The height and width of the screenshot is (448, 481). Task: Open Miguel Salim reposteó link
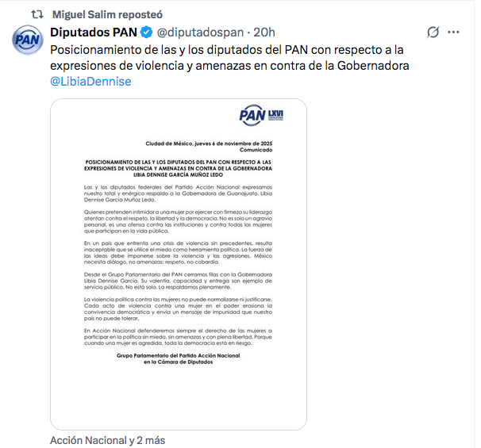click(107, 14)
